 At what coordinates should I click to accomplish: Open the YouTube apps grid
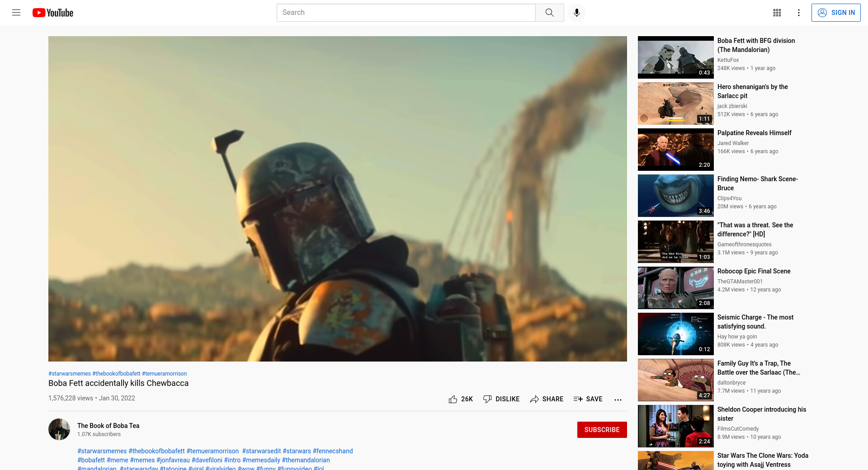coord(777,13)
